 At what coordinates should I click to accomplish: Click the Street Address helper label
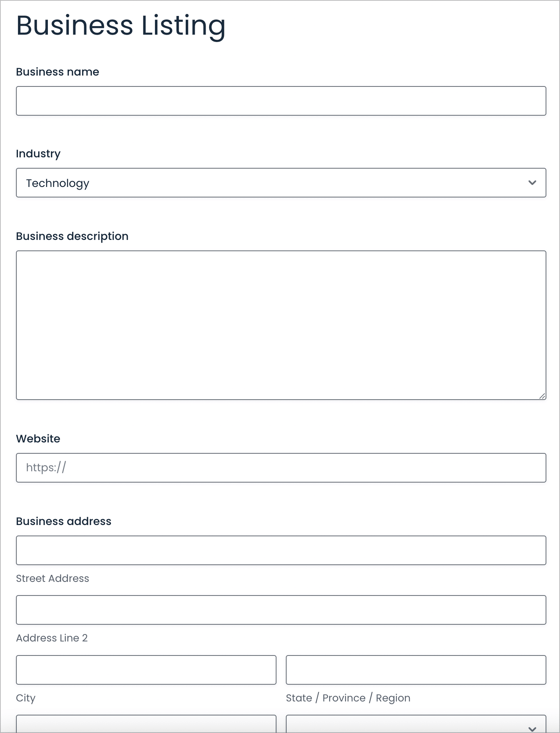coord(53,578)
